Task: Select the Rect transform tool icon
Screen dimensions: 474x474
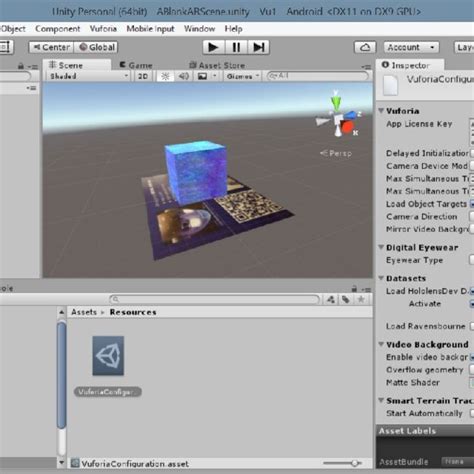Action: pyautogui.click(x=5, y=47)
